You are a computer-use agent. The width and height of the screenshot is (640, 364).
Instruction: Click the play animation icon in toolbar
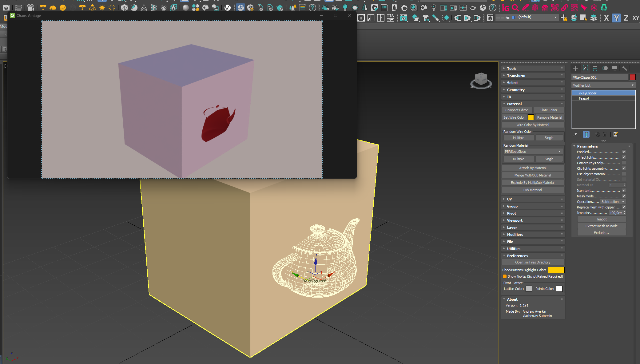click(x=467, y=18)
